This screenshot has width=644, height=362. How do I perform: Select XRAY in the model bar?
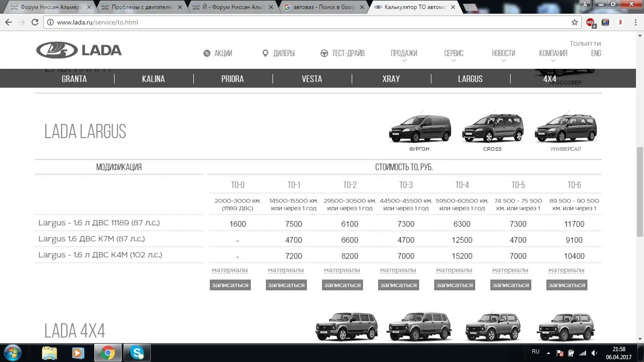(391, 79)
